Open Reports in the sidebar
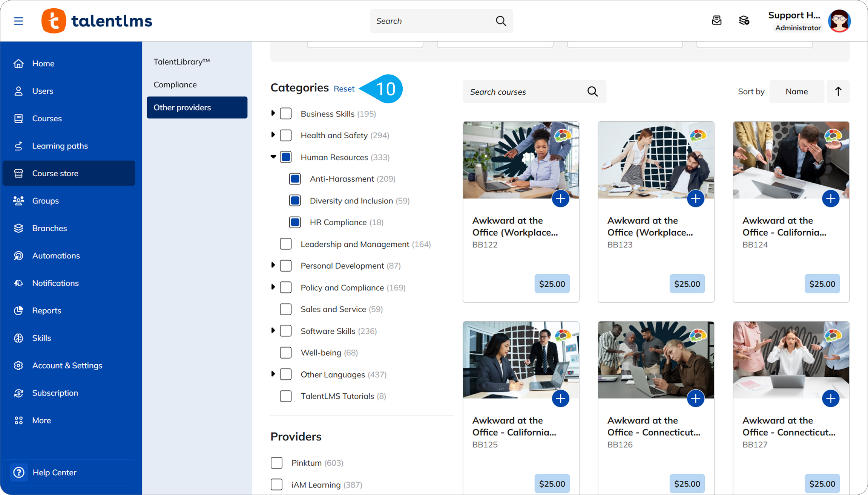This screenshot has width=868, height=495. click(46, 310)
